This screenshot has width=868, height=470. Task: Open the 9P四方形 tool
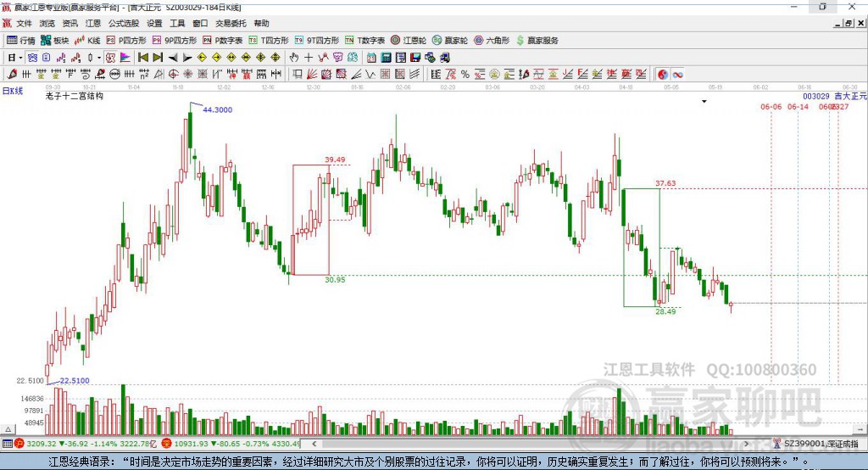click(x=175, y=41)
